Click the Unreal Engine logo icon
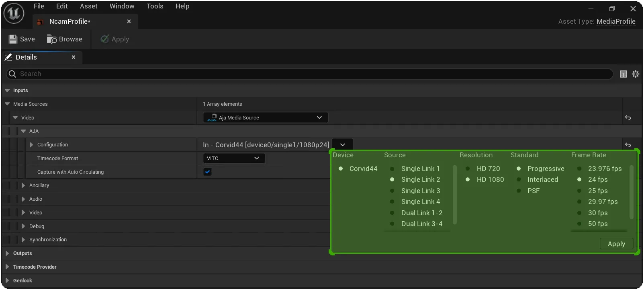 coord(14,13)
